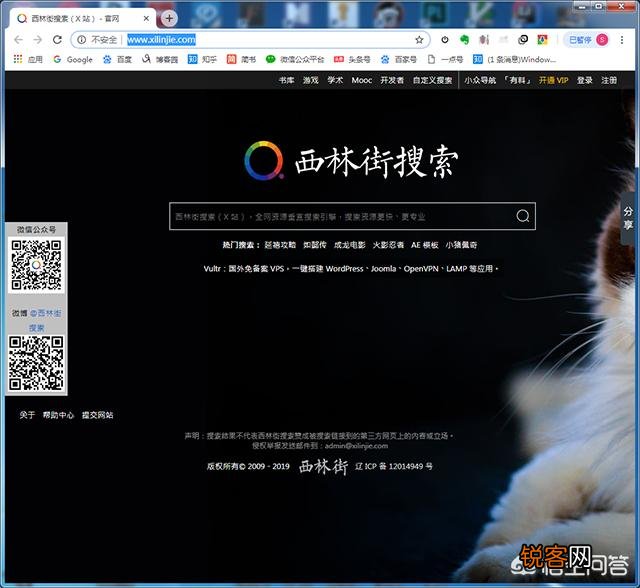Open 学术 in the top navigation
This screenshot has width=640, height=588.
click(335, 80)
